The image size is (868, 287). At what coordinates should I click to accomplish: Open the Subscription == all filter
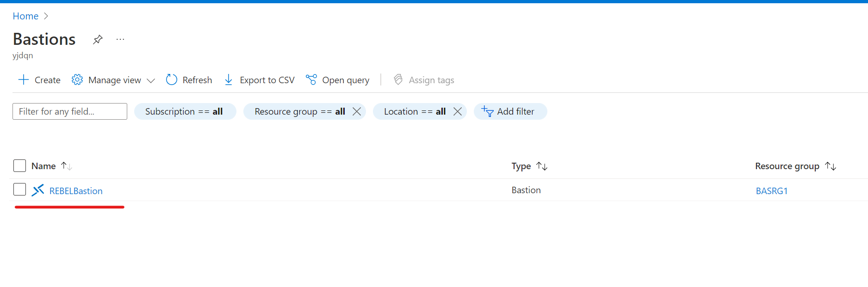185,111
